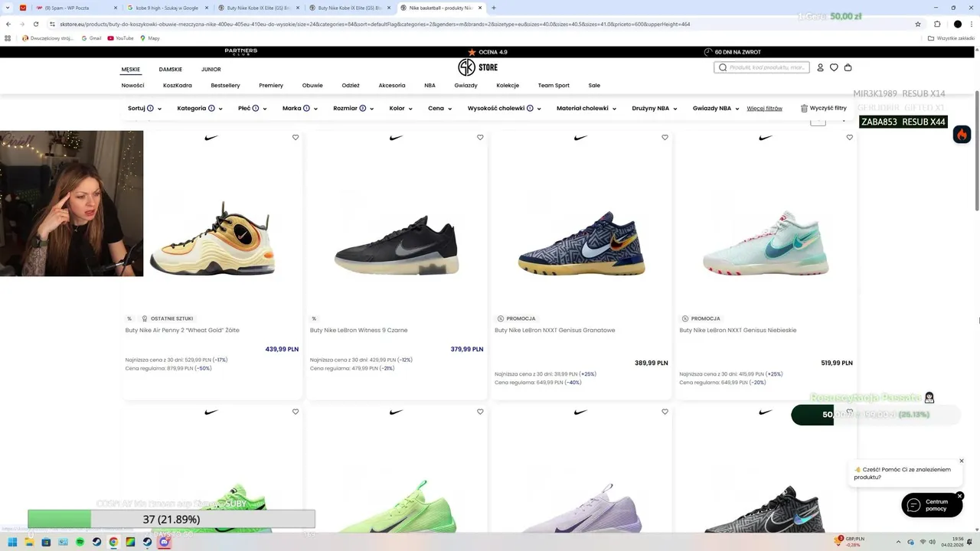Click the Chrome icon in the taskbar
The height and width of the screenshot is (551, 980).
tap(113, 542)
